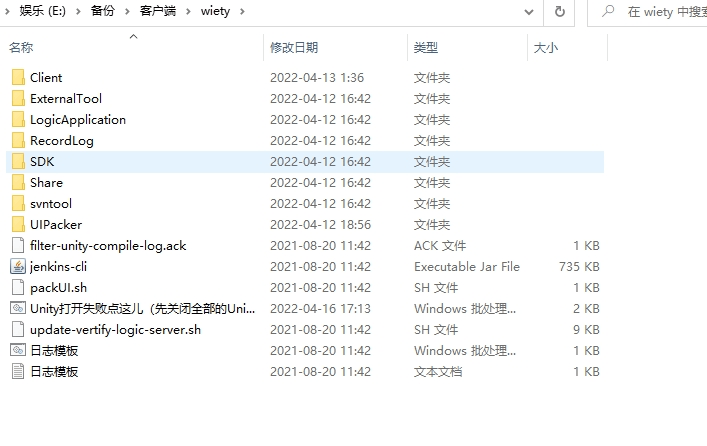Viewport: 707px width, 446px height.
Task: Click the LogicApplication folder icon
Action: pos(18,120)
